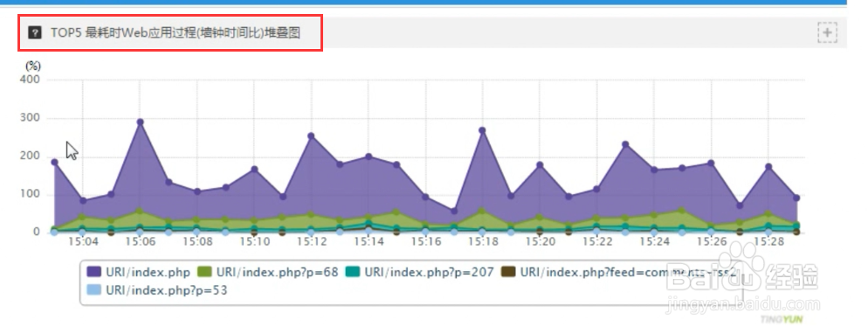Screen dimensions: 868x334
Task: Click the TOP5 最耗时Web应用过程 chart title
Action: 176,32
